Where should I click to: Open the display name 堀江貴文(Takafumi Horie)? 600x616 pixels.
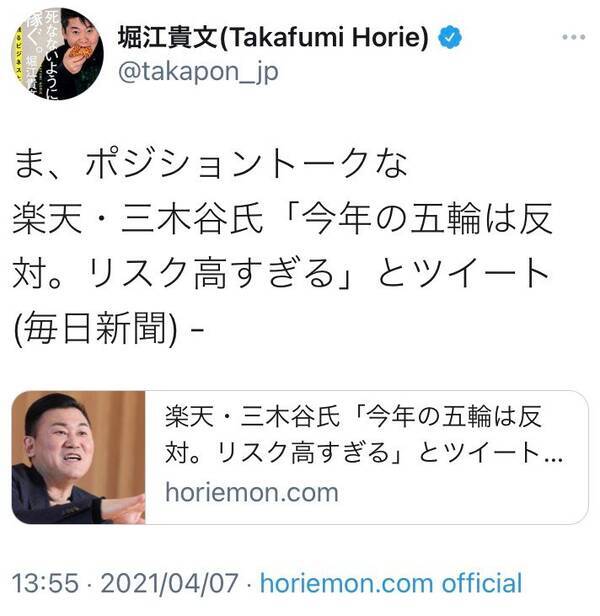[273, 37]
